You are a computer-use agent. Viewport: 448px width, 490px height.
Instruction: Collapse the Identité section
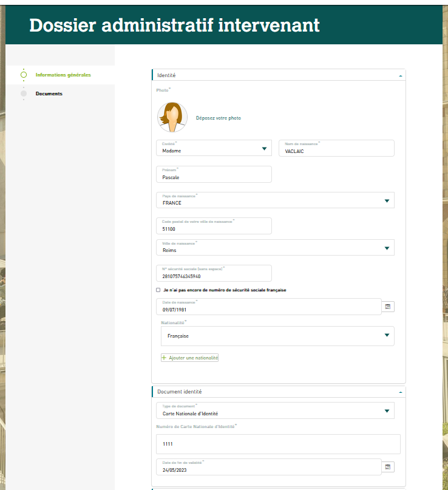(400, 75)
